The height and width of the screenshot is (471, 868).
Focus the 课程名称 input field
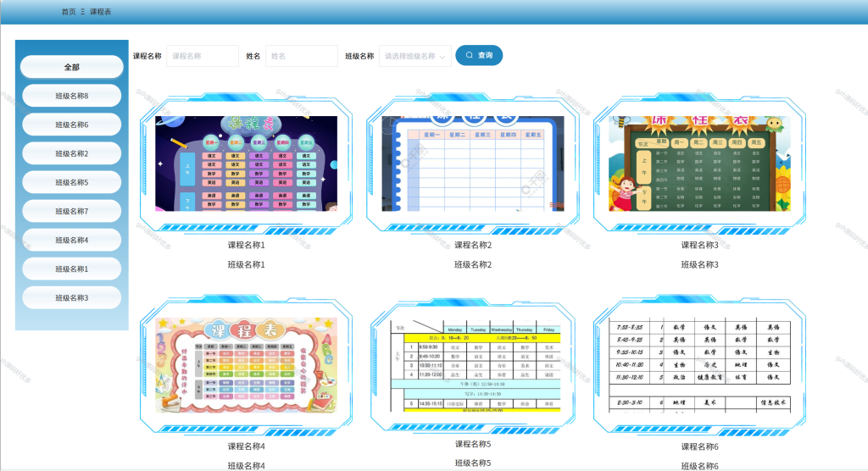pos(203,56)
